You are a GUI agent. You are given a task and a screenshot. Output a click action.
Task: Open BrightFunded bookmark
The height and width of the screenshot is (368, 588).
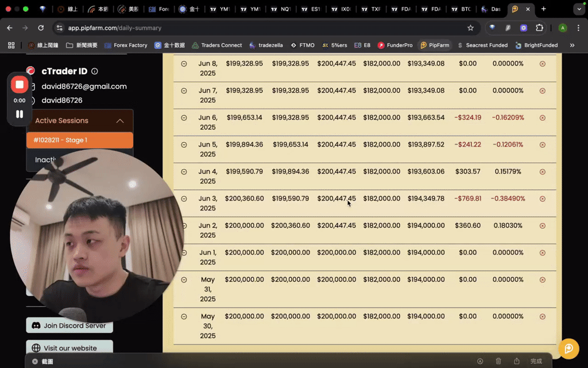tap(537, 45)
